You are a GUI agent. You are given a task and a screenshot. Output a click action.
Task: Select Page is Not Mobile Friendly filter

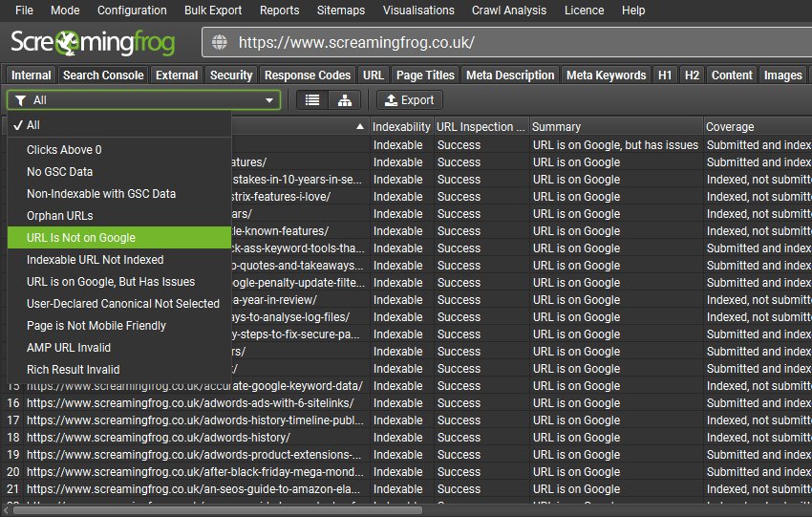click(119, 325)
